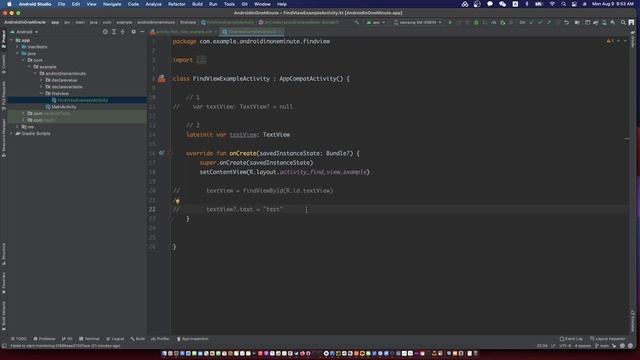
Task: Click the class gutter icon on line 8
Action: point(162,78)
